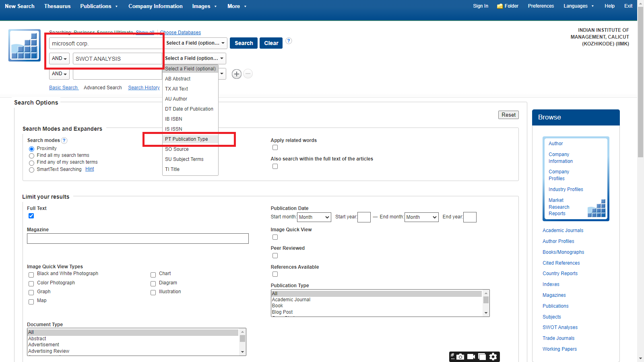
Task: Open the SWOT Analyses browse link
Action: [560, 327]
